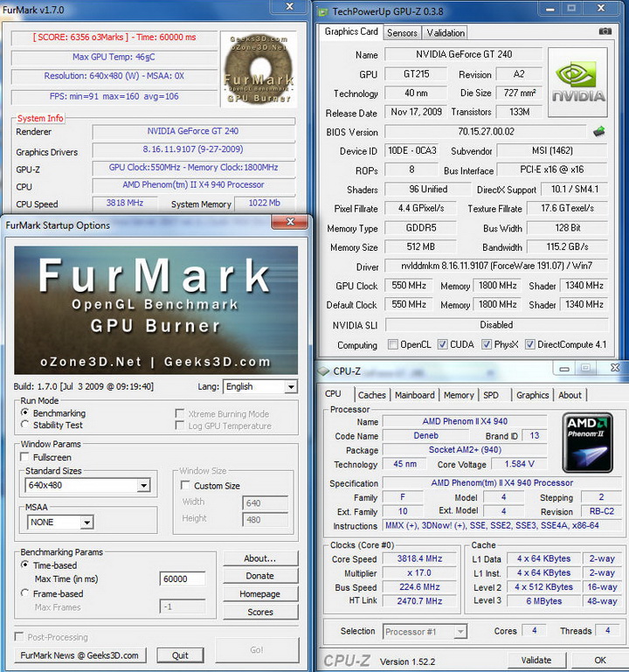629x672 pixels.
Task: Click the OK button in CPU-Z
Action: click(x=600, y=660)
